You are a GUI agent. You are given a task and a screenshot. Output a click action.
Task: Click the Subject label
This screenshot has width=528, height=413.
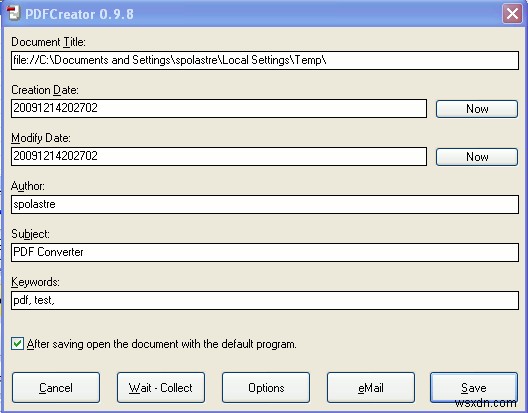click(30, 234)
